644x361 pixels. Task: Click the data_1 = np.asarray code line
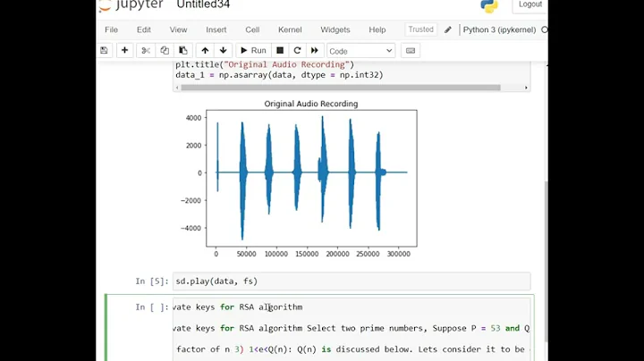tap(279, 75)
